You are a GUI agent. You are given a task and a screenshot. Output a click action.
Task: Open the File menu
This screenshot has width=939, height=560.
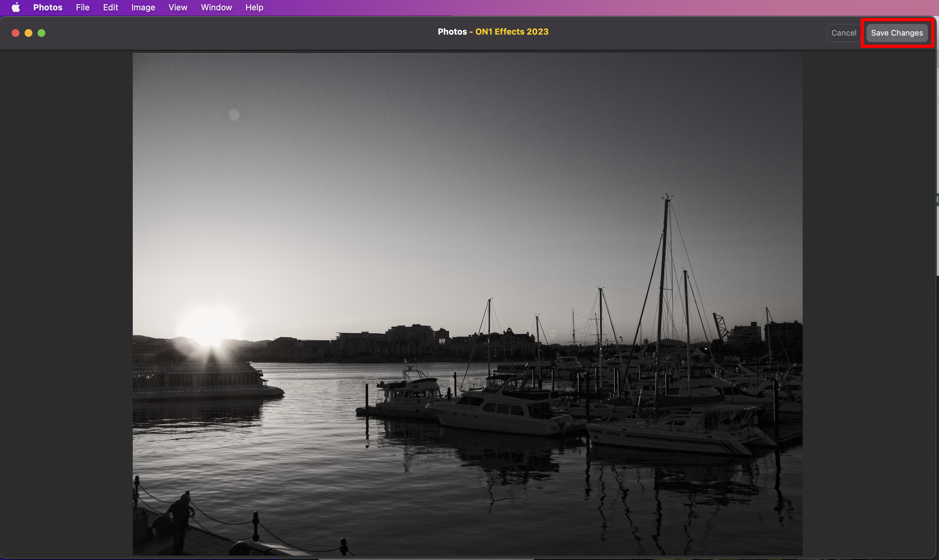coord(82,7)
